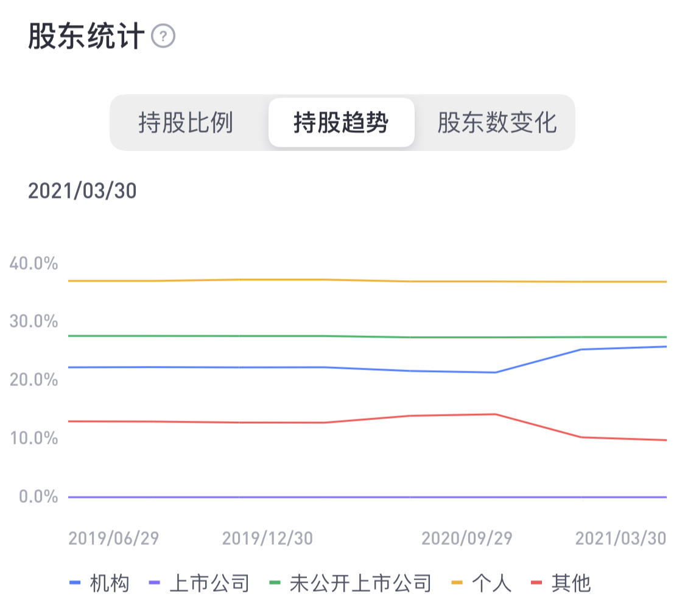Click the 股东统计 section title
The width and height of the screenshot is (685, 616).
pyautogui.click(x=86, y=37)
